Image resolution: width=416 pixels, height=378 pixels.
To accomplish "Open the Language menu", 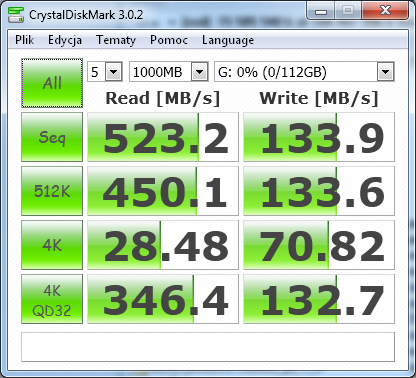I will (228, 40).
